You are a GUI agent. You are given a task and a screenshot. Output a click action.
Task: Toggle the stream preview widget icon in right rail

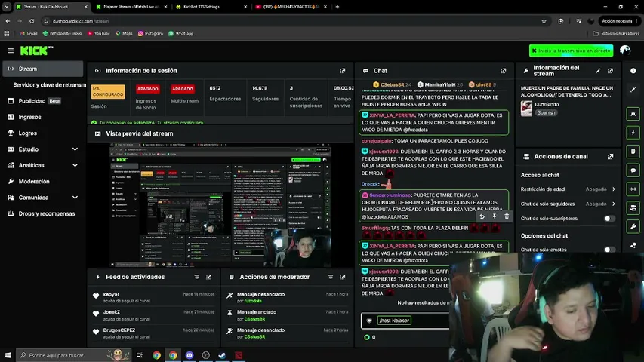(x=633, y=114)
